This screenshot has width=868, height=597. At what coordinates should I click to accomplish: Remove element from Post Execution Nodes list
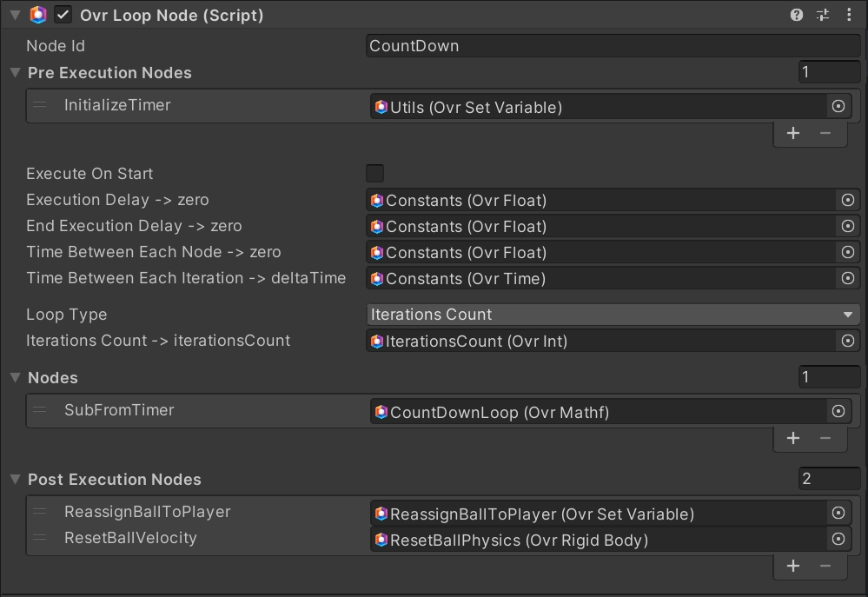pos(825,566)
